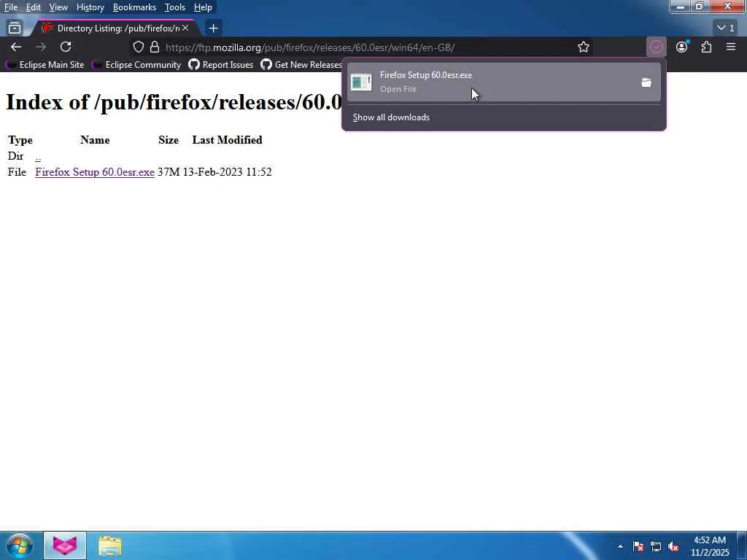Viewport: 747px width, 560px height.
Task: Minimize the browser window
Action: pos(681,7)
